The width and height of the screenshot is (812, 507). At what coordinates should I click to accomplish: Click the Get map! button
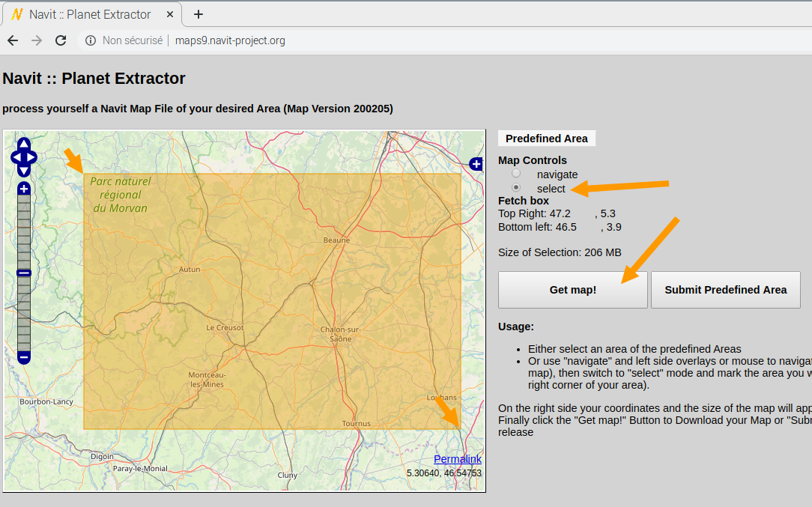click(573, 290)
